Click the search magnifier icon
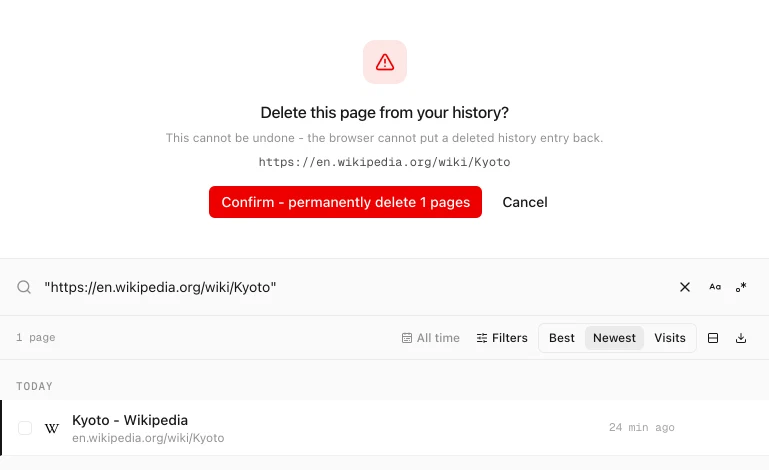This screenshot has width=769, height=470. coord(24,287)
